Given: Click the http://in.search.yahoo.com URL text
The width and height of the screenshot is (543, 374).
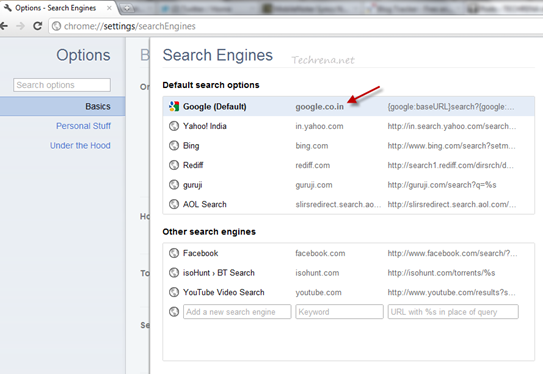Looking at the screenshot, I should 452,126.
